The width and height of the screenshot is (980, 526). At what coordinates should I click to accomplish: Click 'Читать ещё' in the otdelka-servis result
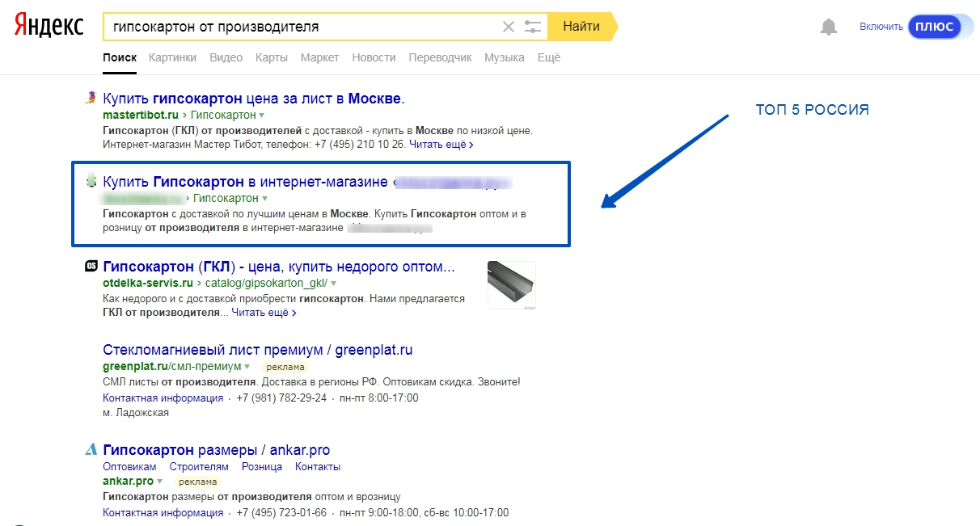(263, 312)
